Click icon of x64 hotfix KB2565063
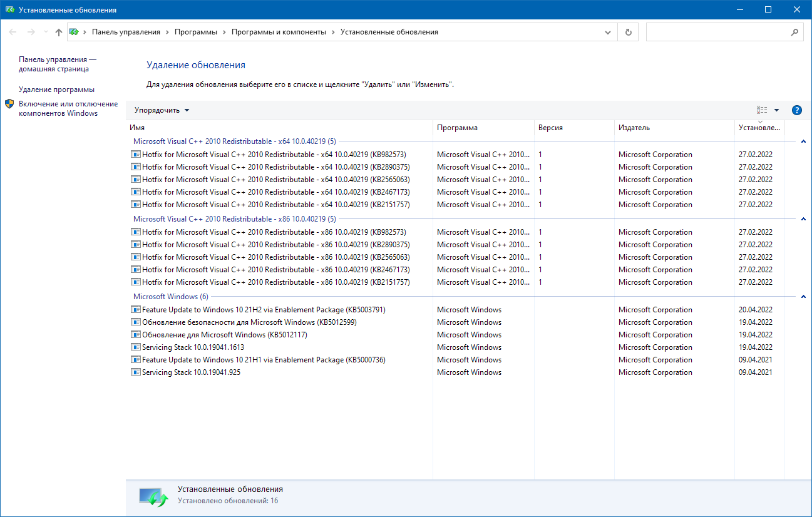This screenshot has height=517, width=812. (x=136, y=180)
